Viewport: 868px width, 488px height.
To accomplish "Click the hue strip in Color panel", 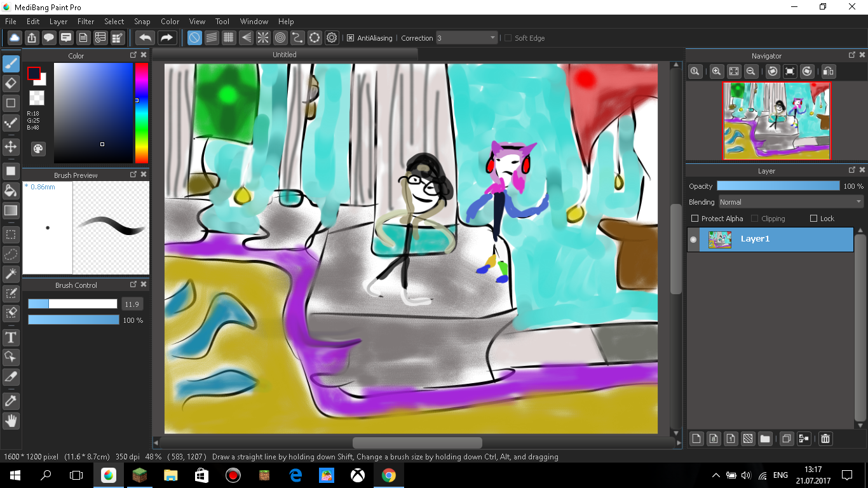I will pyautogui.click(x=141, y=113).
